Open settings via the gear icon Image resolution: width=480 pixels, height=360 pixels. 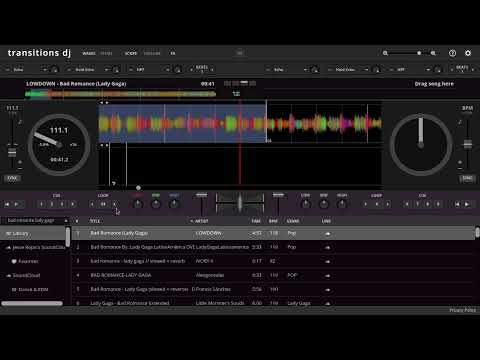(x=468, y=53)
